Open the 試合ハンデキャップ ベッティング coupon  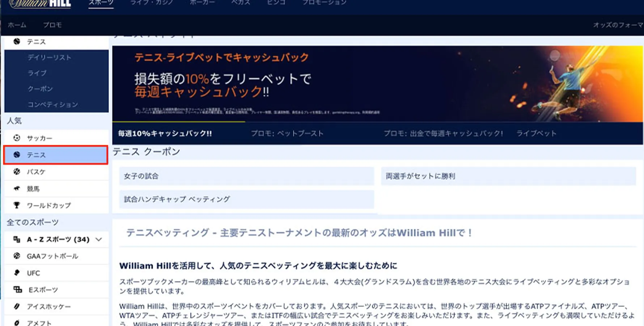click(x=246, y=199)
